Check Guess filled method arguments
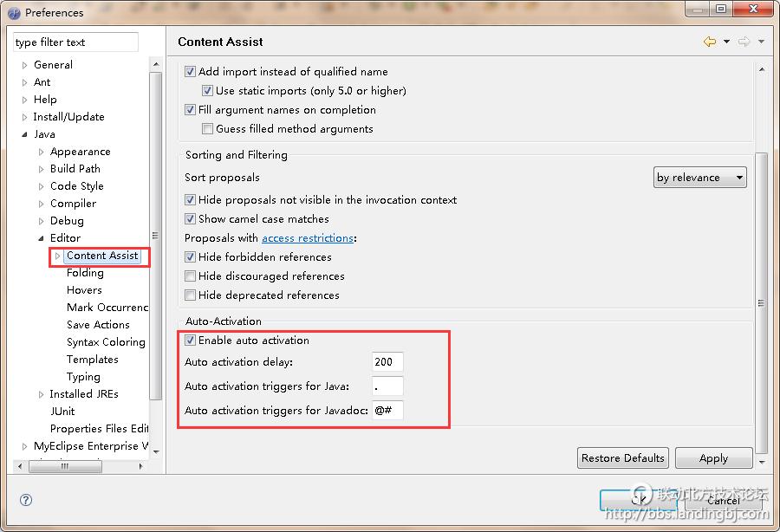780x532 pixels. pos(208,129)
